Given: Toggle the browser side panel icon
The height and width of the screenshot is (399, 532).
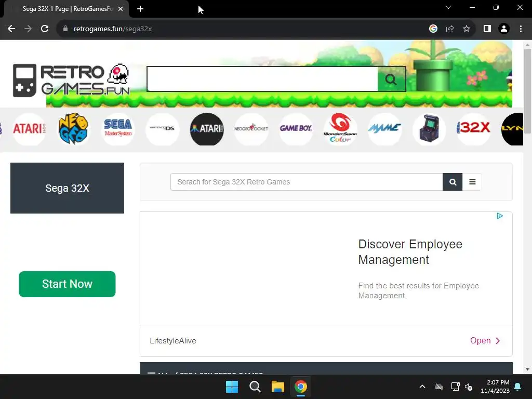Looking at the screenshot, I should pos(487,29).
